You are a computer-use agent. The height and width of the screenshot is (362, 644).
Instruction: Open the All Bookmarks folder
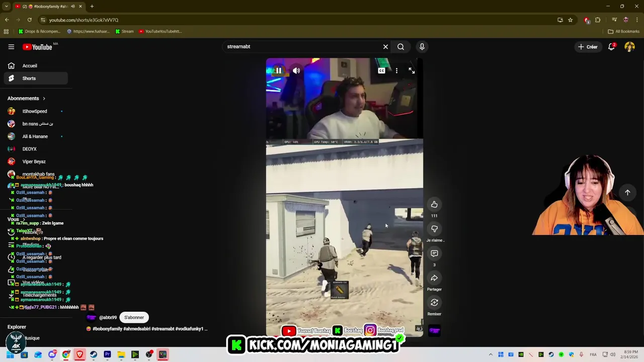(623, 31)
